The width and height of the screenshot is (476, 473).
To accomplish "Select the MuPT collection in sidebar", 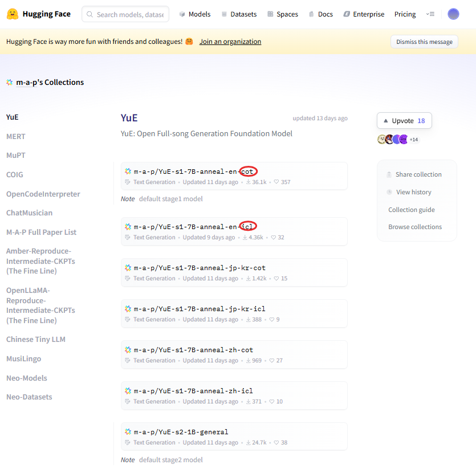I will (16, 156).
